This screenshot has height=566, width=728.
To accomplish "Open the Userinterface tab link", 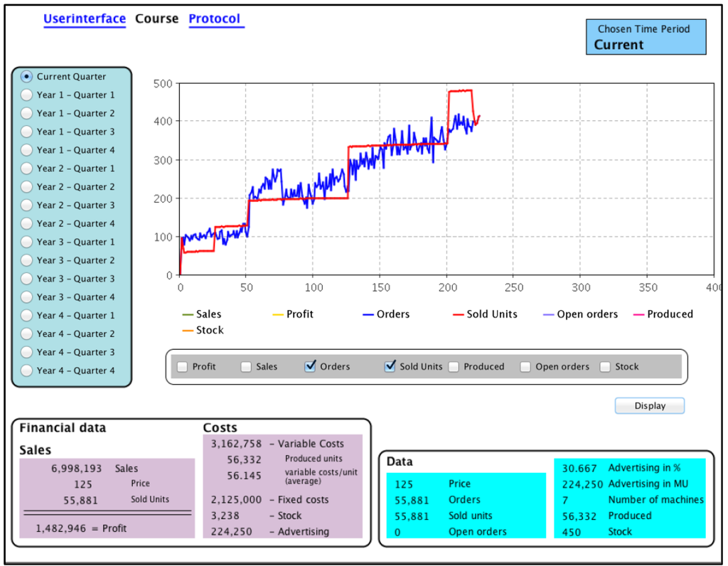I will tap(85, 19).
